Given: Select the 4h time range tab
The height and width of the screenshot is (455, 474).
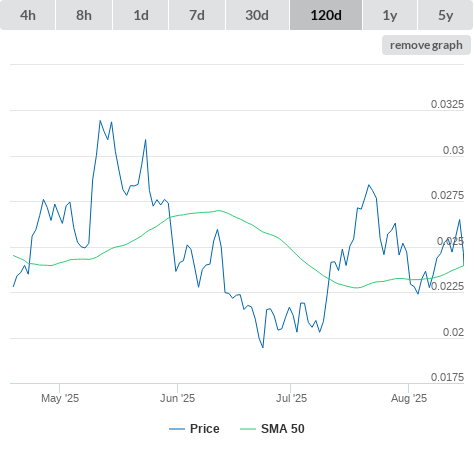Looking at the screenshot, I should click(28, 15).
